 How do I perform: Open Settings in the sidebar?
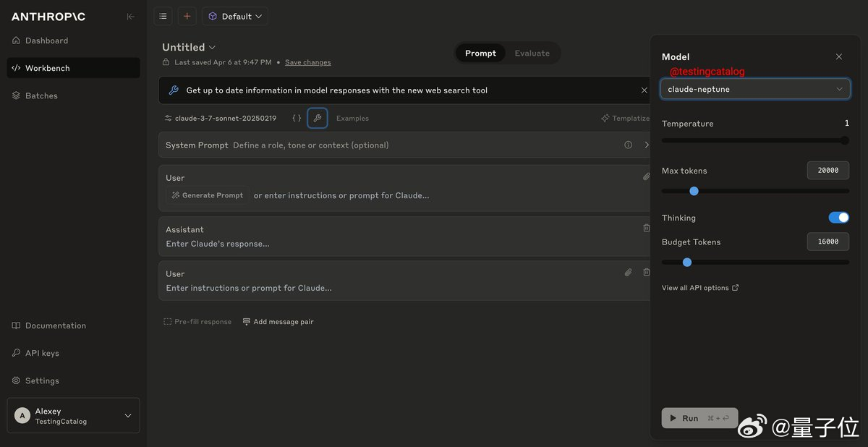click(73, 380)
